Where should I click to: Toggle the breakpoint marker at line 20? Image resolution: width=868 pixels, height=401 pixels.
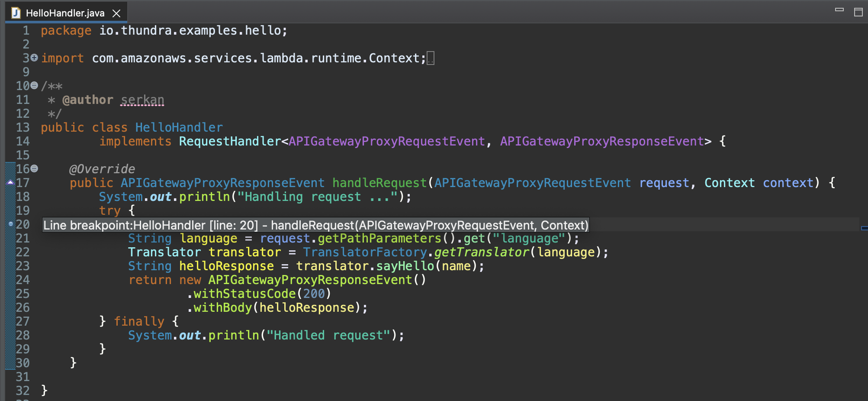coord(11,224)
